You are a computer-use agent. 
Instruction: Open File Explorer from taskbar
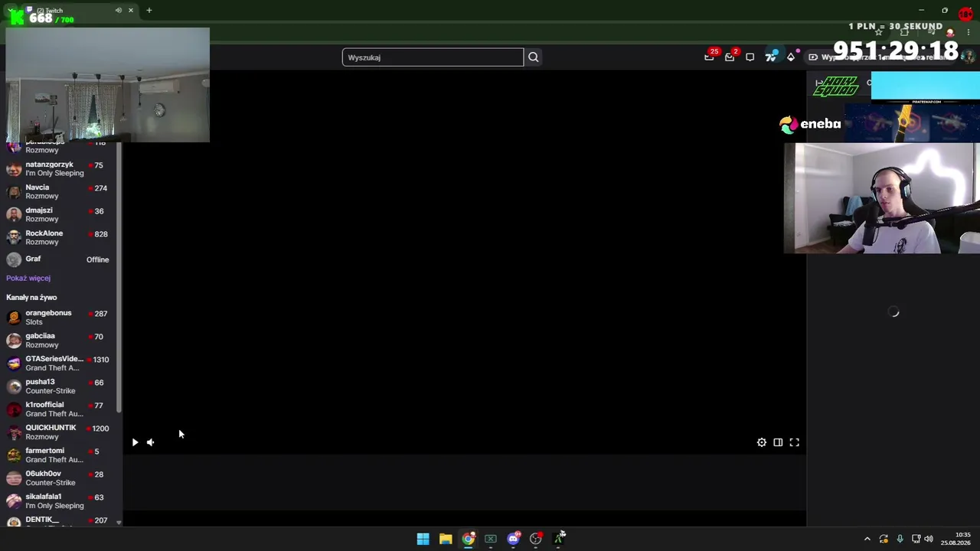(x=446, y=539)
